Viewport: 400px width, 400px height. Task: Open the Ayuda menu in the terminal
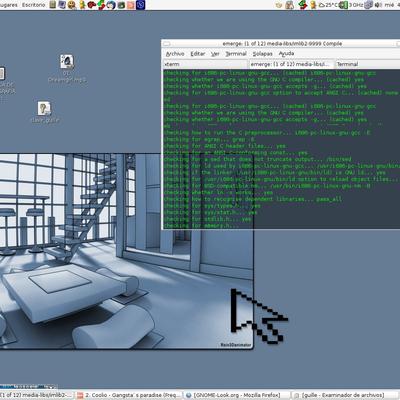[x=286, y=54]
